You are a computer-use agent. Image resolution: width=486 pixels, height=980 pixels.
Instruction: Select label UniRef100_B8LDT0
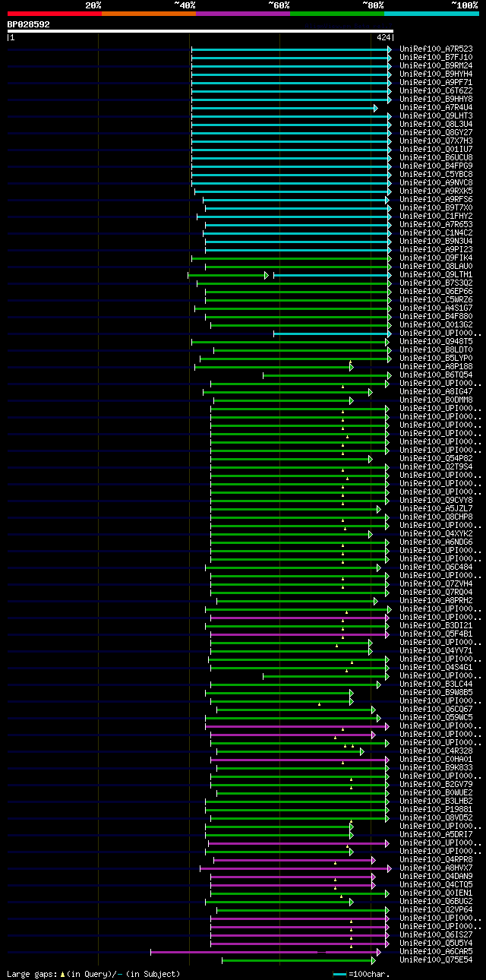tap(436, 349)
